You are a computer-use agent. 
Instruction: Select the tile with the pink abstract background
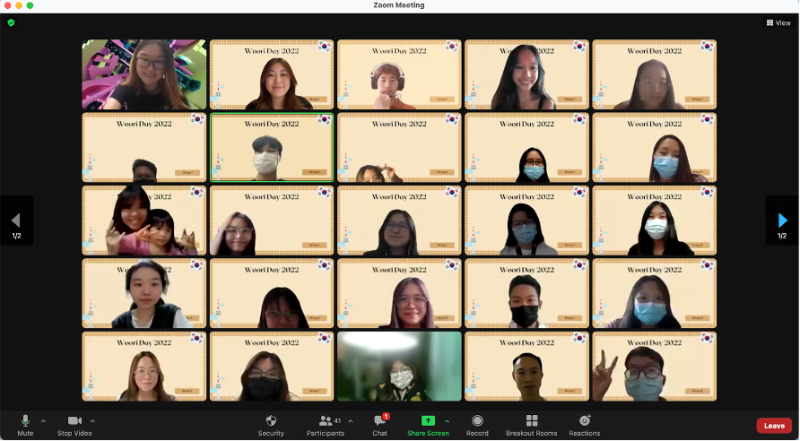144,75
